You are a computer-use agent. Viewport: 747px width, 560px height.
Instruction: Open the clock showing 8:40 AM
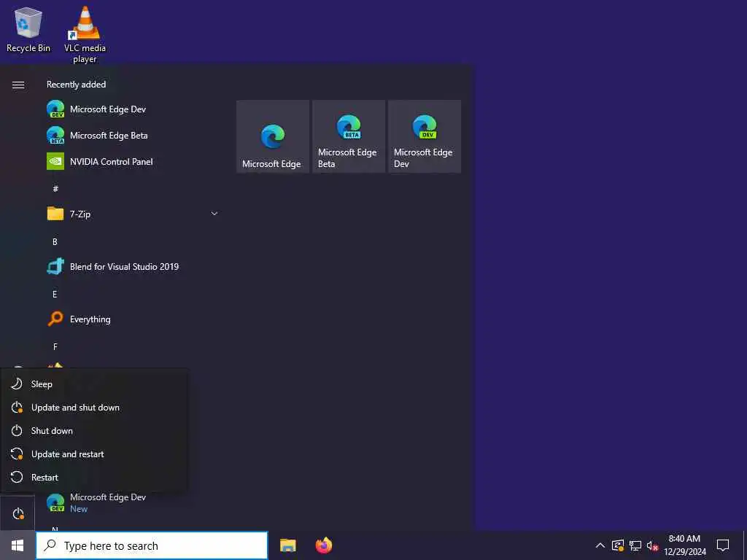pyautogui.click(x=684, y=545)
